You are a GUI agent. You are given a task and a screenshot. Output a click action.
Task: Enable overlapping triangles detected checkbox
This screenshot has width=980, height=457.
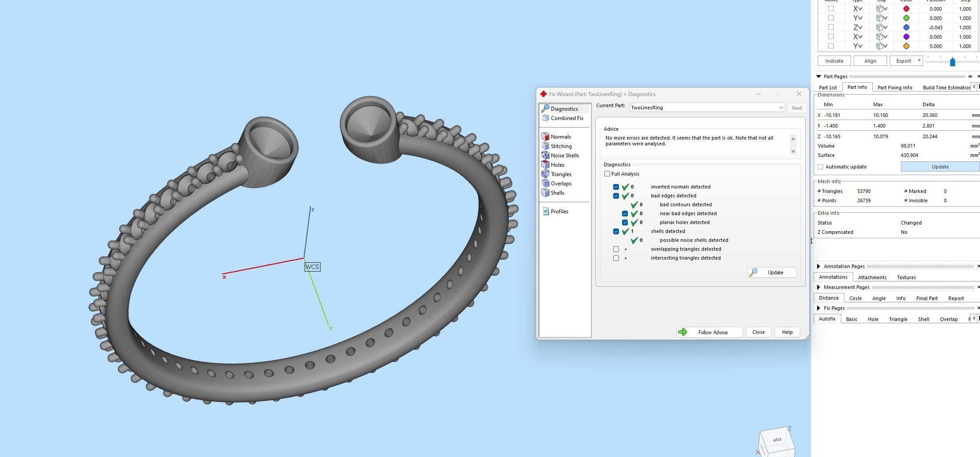[616, 249]
